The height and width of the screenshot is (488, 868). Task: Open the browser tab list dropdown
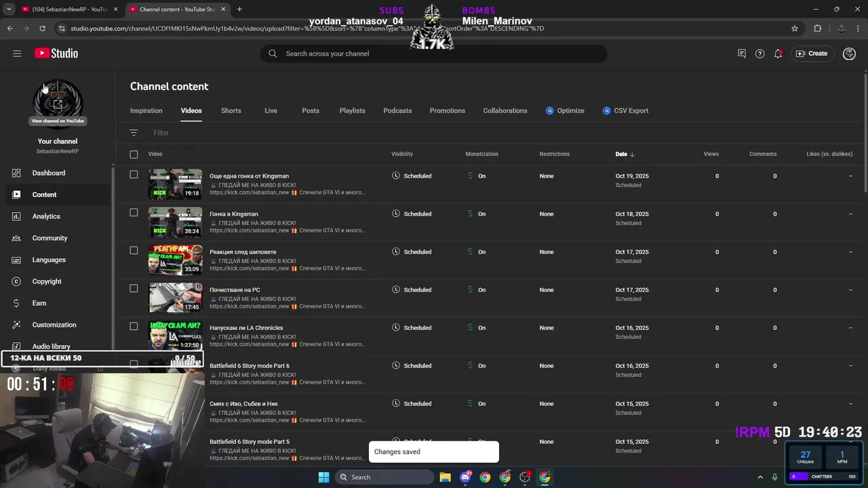tap(9, 9)
